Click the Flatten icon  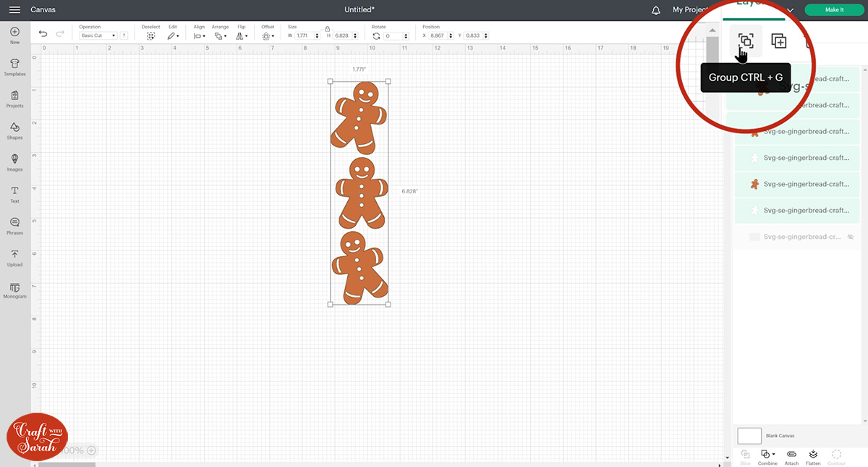click(813, 455)
